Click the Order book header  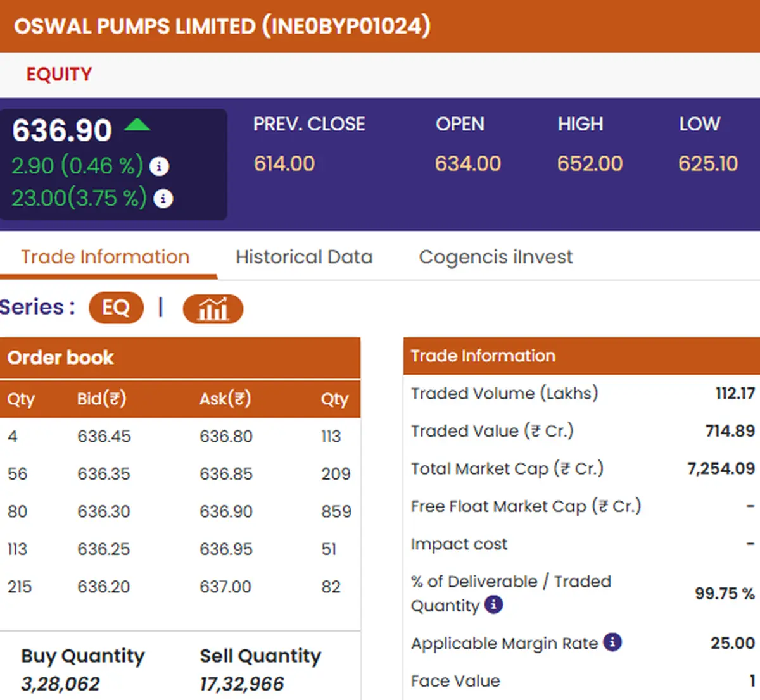(x=180, y=358)
